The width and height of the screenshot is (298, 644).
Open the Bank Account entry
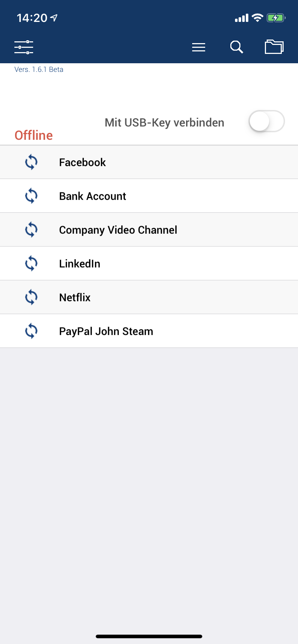[92, 196]
